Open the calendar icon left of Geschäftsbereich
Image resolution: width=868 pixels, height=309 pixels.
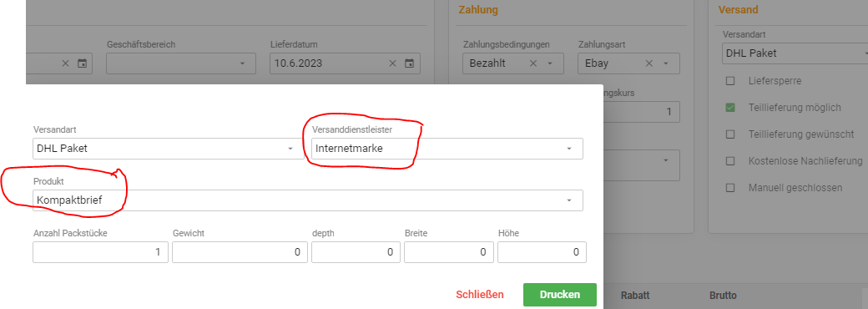pyautogui.click(x=82, y=63)
